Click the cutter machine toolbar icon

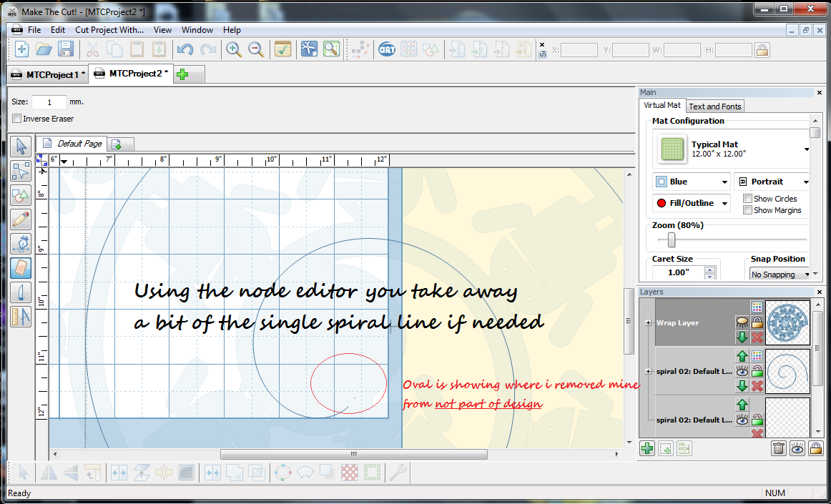(x=308, y=49)
